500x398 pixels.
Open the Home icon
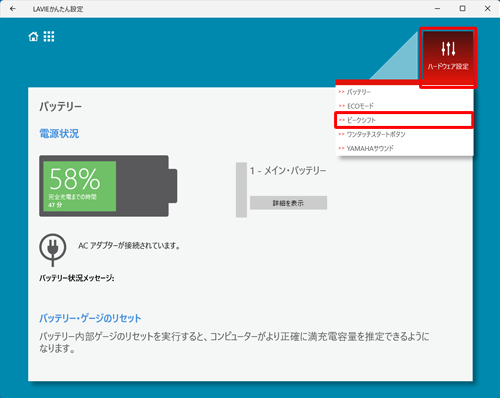click(x=33, y=36)
